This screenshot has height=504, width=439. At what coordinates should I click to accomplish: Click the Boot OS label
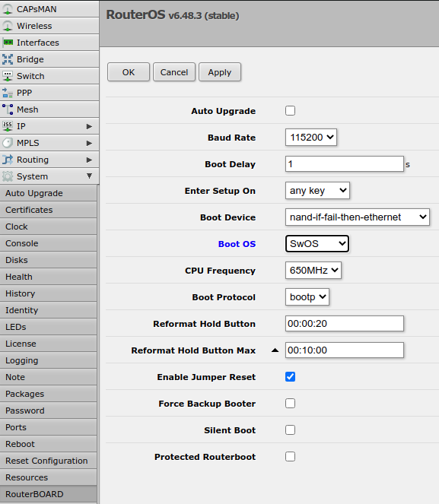click(237, 244)
